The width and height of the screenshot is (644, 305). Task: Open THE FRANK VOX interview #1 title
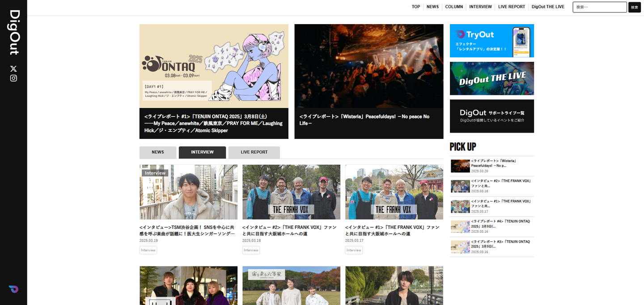392,231
